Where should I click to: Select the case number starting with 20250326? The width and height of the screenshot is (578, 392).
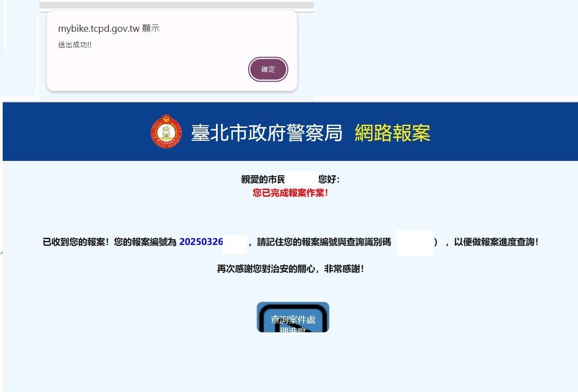[201, 242]
